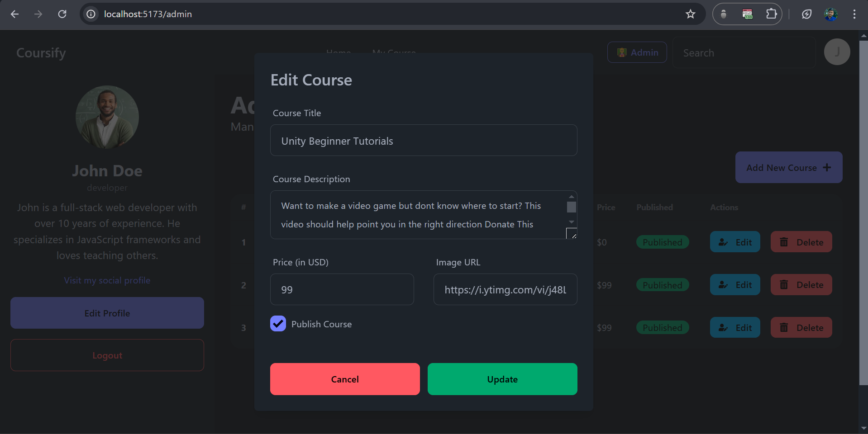Cancel editing the course
Image resolution: width=868 pixels, height=434 pixels.
[x=345, y=379]
